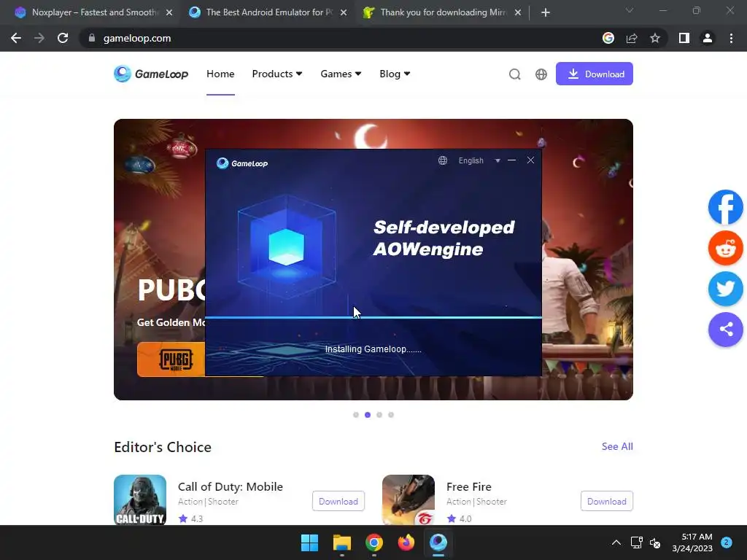
Task: Click the See All link
Action: 617,446
